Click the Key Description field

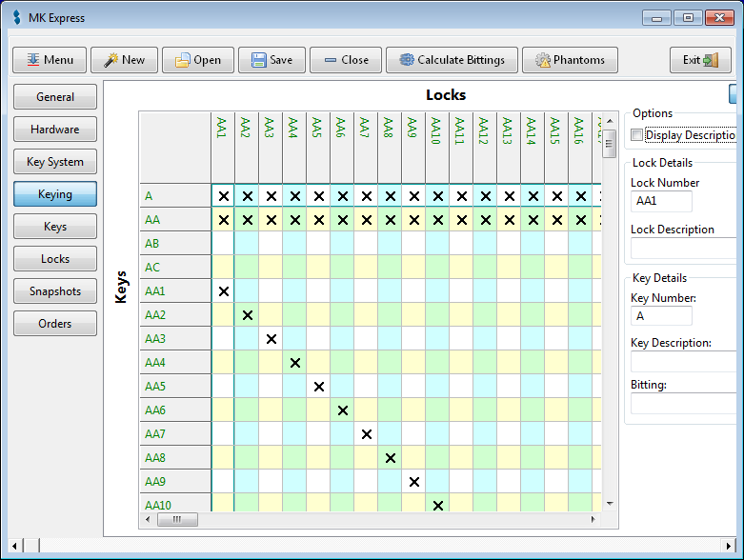pyautogui.click(x=683, y=361)
